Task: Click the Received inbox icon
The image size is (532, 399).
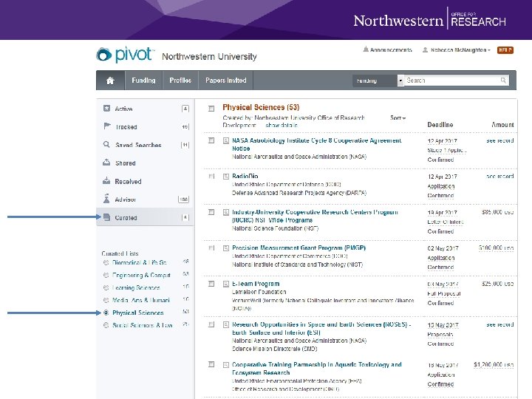Action: click(106, 181)
